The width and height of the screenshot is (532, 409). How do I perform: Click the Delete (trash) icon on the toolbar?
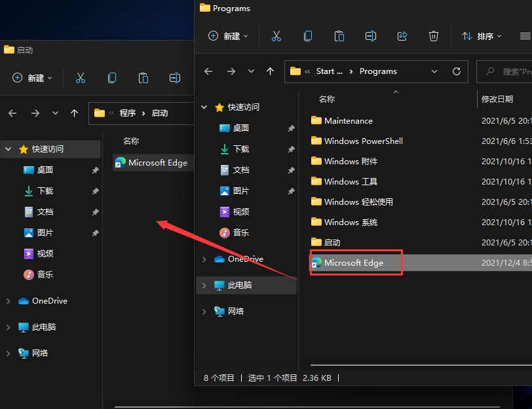(434, 36)
